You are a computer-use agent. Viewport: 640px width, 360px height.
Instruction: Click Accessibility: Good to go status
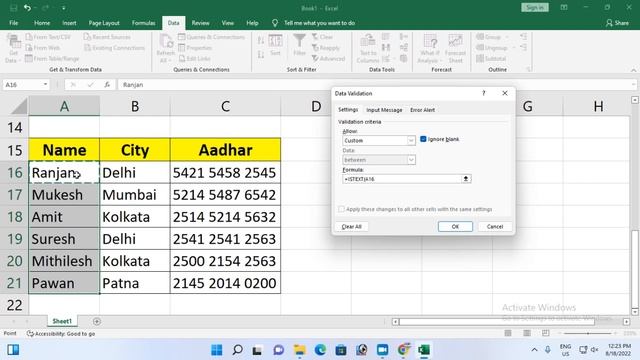(61, 333)
